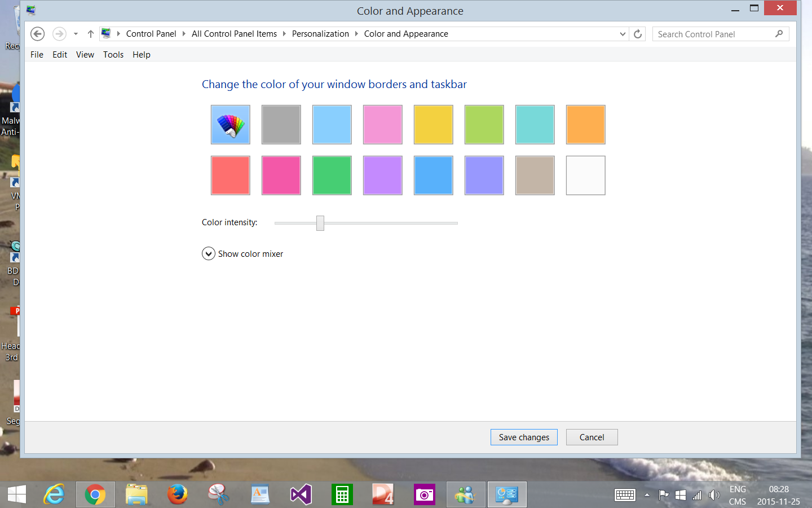This screenshot has height=508, width=812.
Task: Click Color and Appearance breadcrumb
Action: [406, 34]
